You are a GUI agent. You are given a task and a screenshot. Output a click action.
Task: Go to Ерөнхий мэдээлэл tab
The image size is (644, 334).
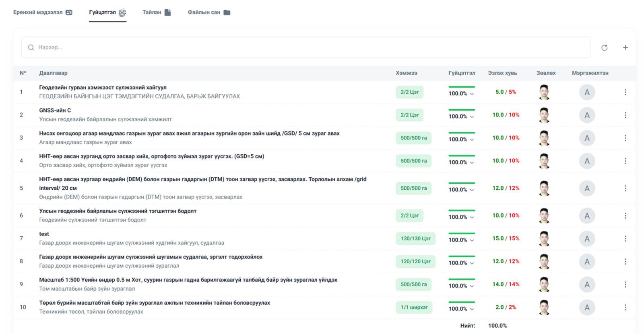click(x=42, y=12)
